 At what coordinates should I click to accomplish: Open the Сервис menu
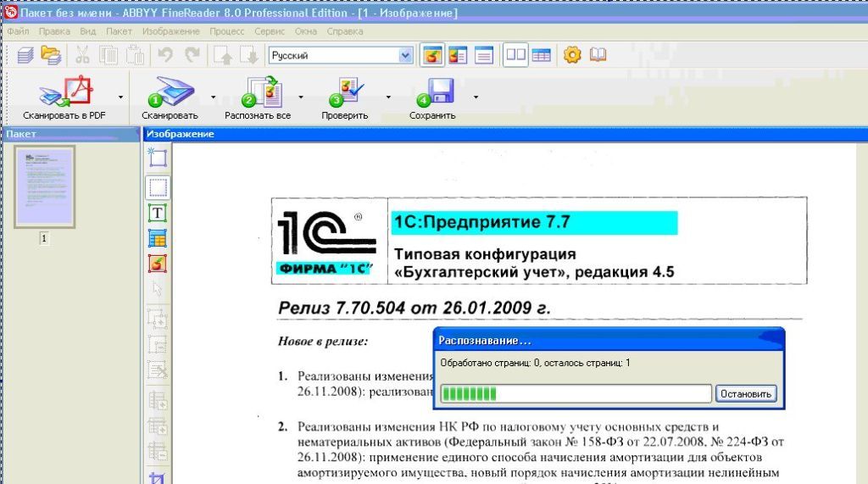pyautogui.click(x=270, y=31)
